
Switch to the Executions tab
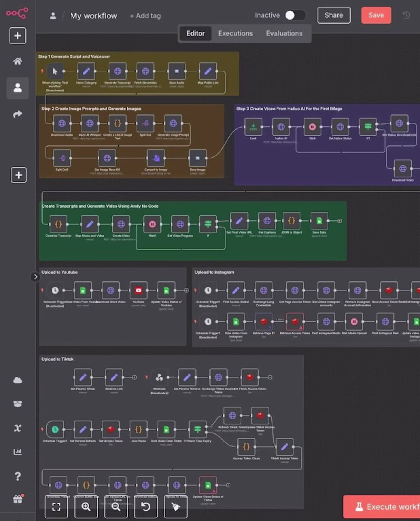click(x=235, y=33)
